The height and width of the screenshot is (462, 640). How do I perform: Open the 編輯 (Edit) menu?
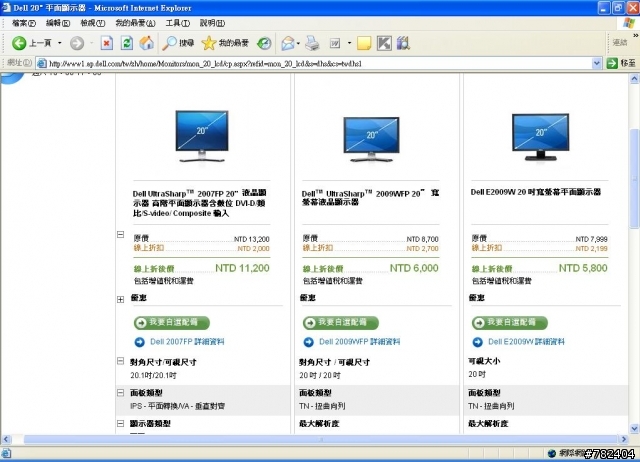(58, 23)
